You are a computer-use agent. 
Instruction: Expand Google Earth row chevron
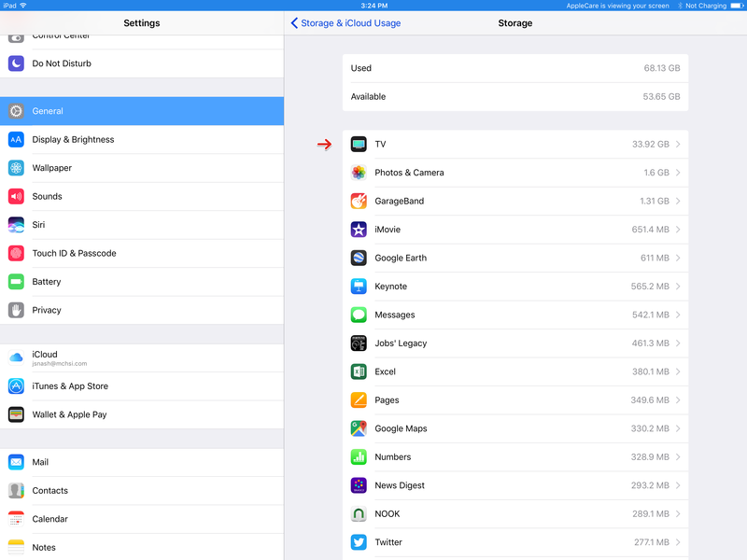pos(678,258)
